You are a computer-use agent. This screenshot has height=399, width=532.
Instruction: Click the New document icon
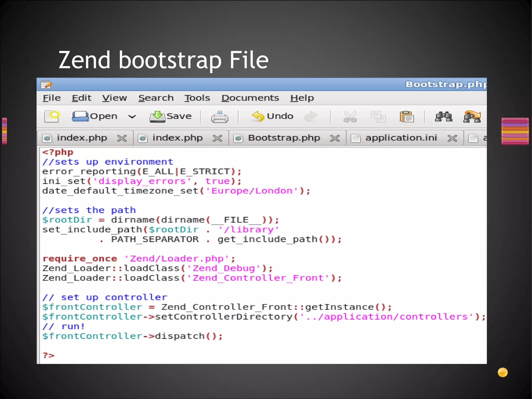[x=52, y=116]
